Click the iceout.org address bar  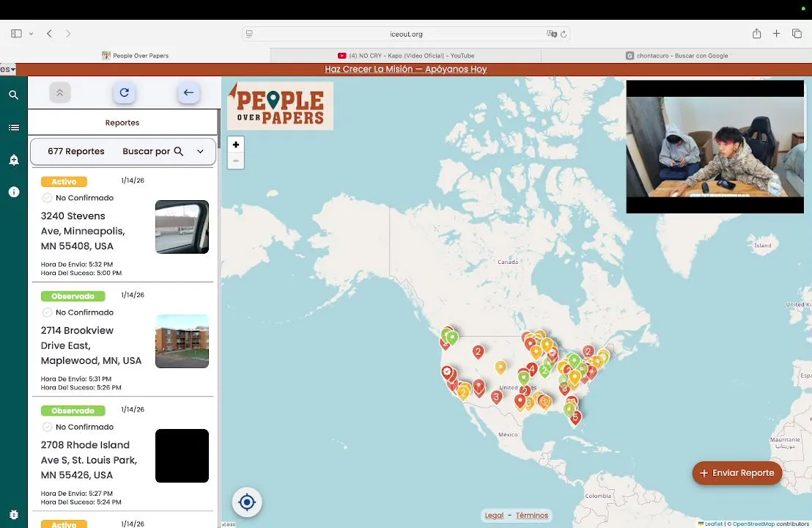tap(406, 34)
